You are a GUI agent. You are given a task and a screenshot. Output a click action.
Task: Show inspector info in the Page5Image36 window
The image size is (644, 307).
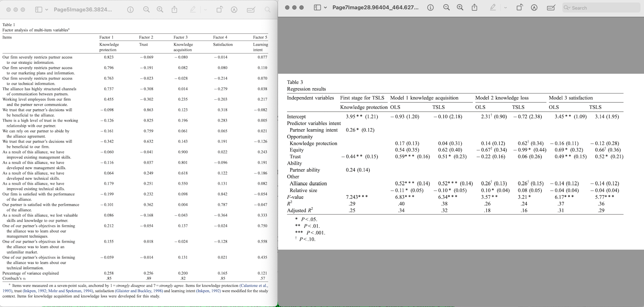tap(130, 10)
